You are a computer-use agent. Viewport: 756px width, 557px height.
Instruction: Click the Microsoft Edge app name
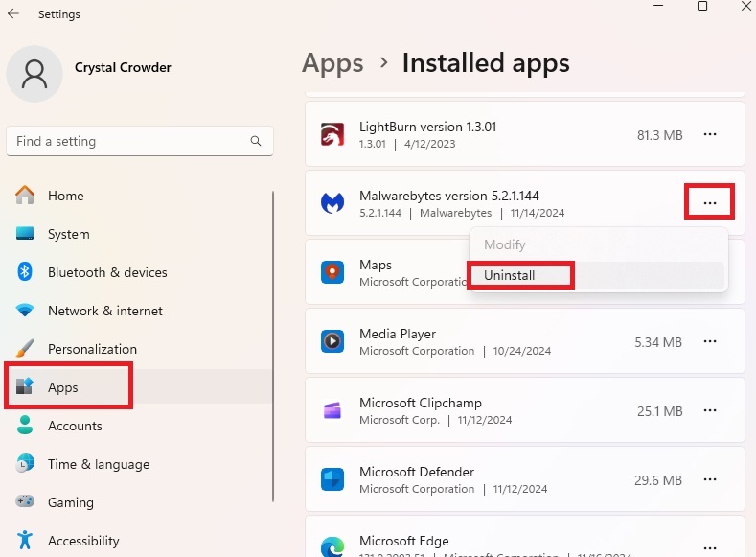(x=404, y=541)
